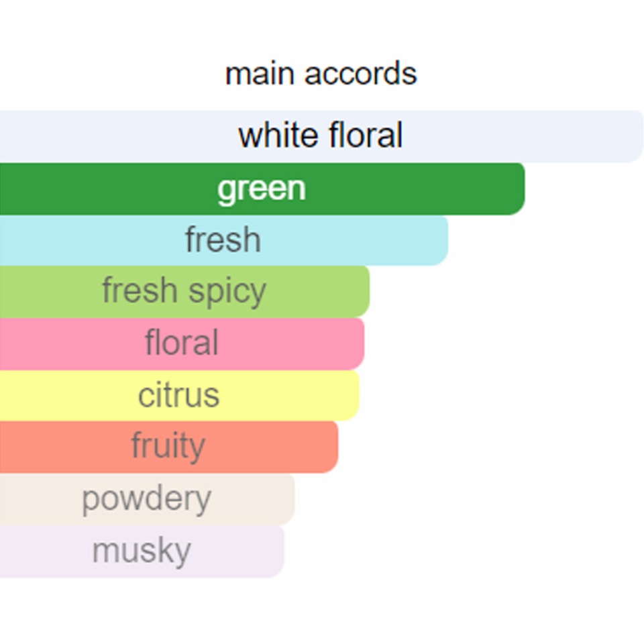The image size is (644, 644).
Task: Open the 'musky' text label
Action: (142, 551)
